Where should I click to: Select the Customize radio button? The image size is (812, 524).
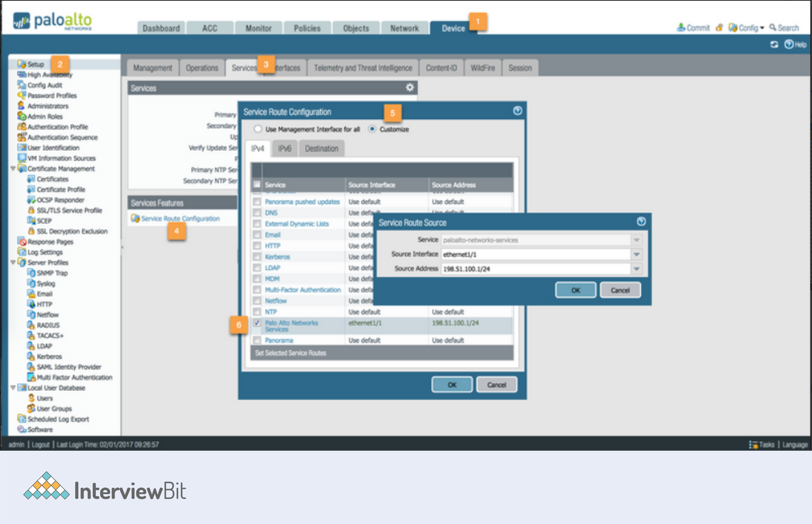[x=372, y=129]
